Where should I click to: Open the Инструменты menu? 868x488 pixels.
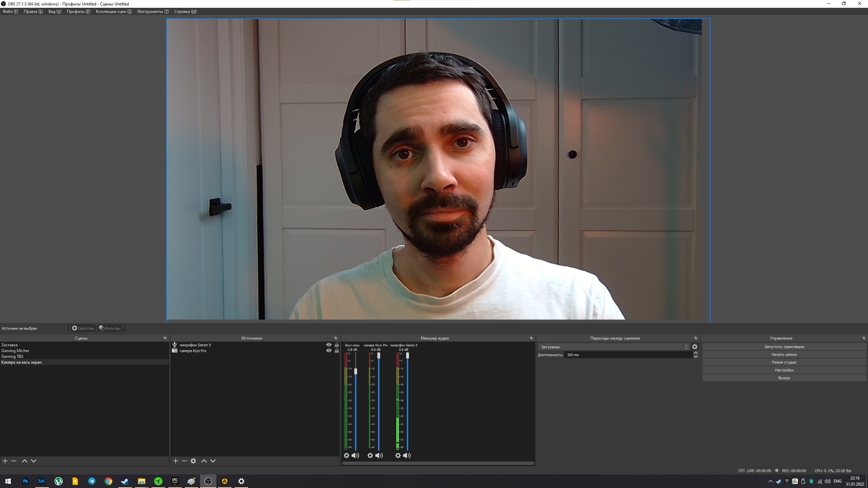[x=153, y=12]
